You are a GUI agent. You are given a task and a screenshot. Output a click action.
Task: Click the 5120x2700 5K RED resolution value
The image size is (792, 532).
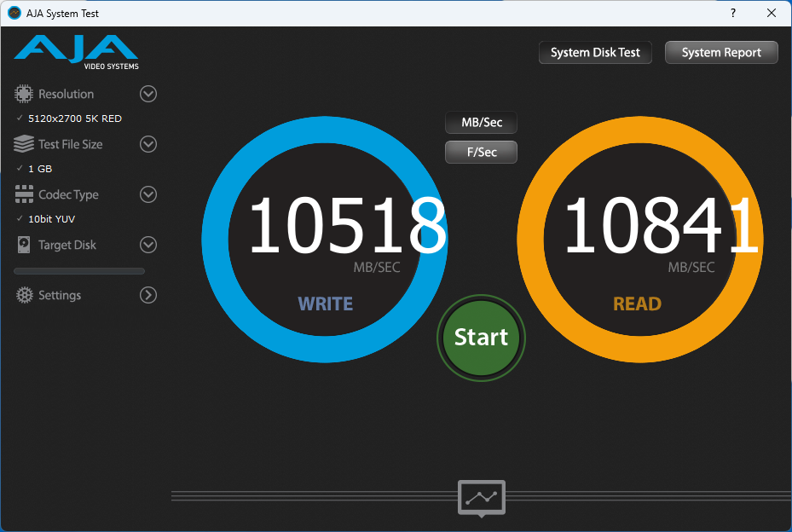coord(75,119)
